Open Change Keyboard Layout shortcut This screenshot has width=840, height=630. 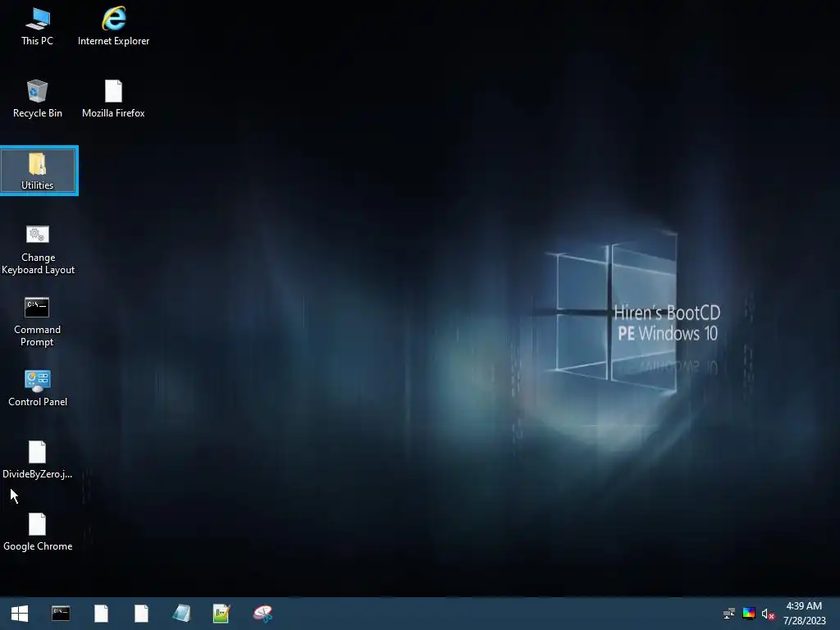tap(38, 250)
